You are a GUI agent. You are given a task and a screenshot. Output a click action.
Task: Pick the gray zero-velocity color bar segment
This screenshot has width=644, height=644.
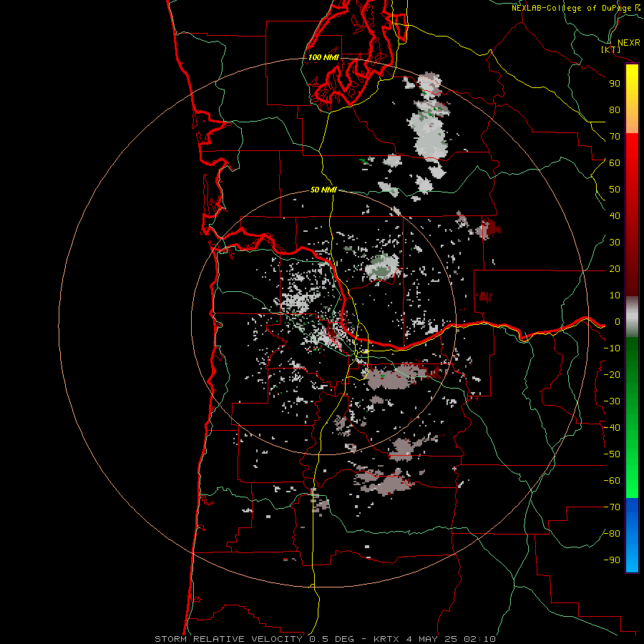pyautogui.click(x=632, y=317)
